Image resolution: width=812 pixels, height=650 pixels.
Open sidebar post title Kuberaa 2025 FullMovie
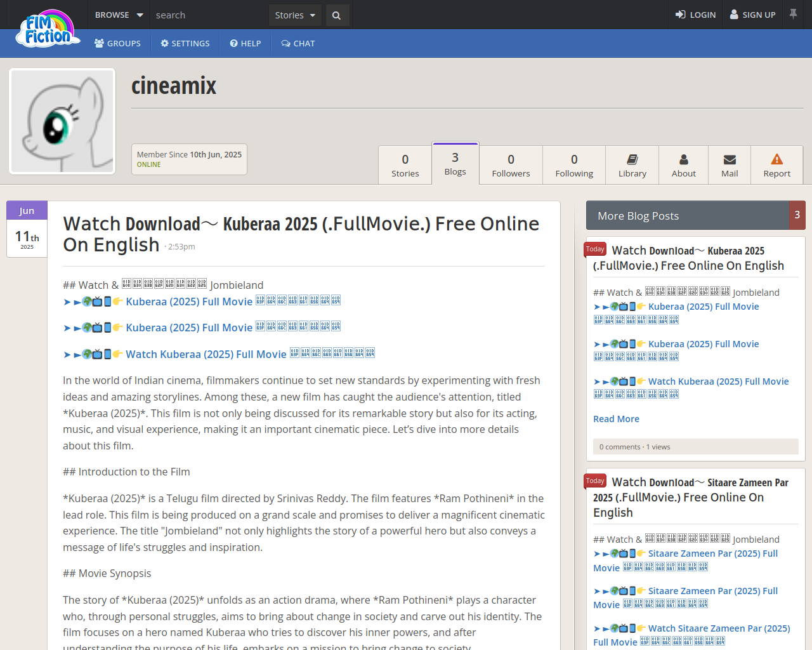pyautogui.click(x=689, y=258)
